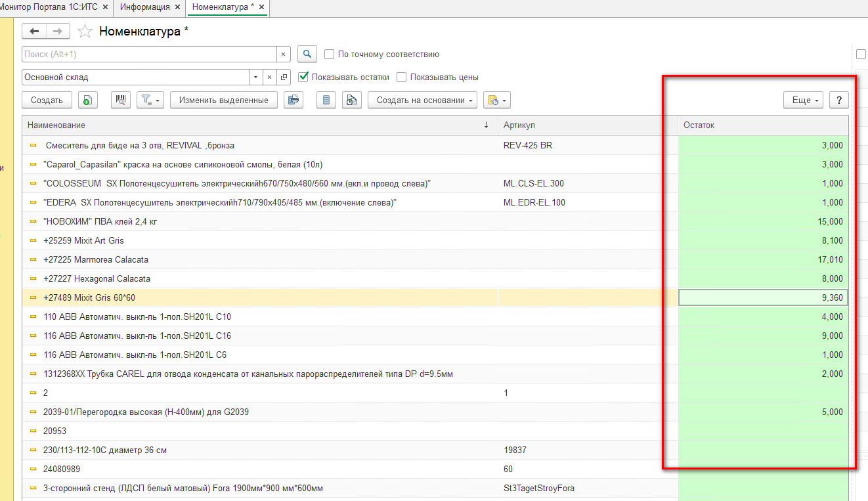Image resolution: width=868 pixels, height=501 pixels.
Task: Open the Создать на основании dropdown
Action: click(422, 100)
